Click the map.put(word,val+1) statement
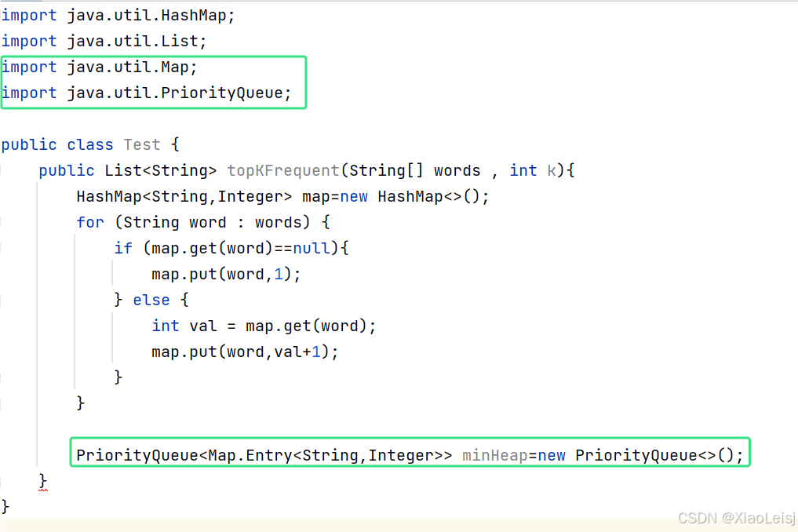Image resolution: width=798 pixels, height=532 pixels. (x=245, y=352)
